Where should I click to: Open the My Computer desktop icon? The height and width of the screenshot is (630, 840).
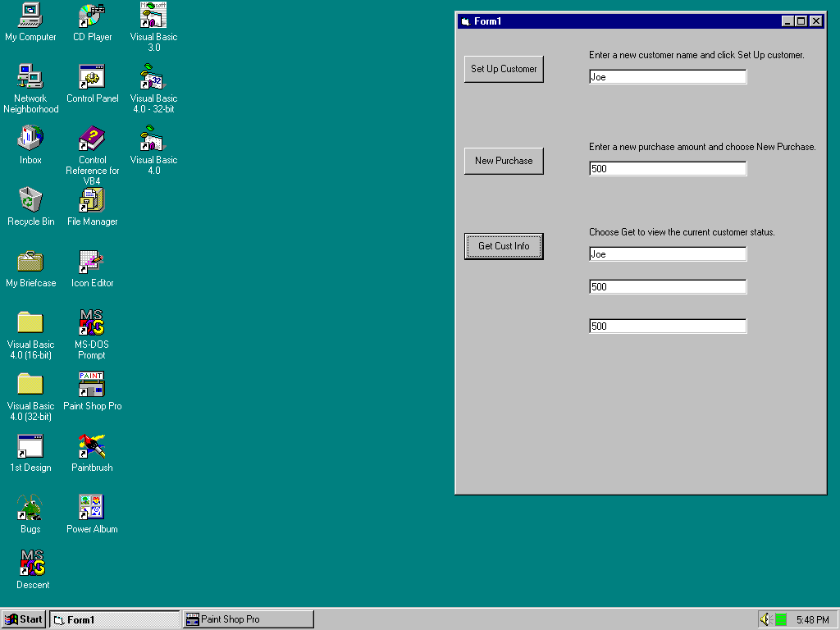coord(30,16)
